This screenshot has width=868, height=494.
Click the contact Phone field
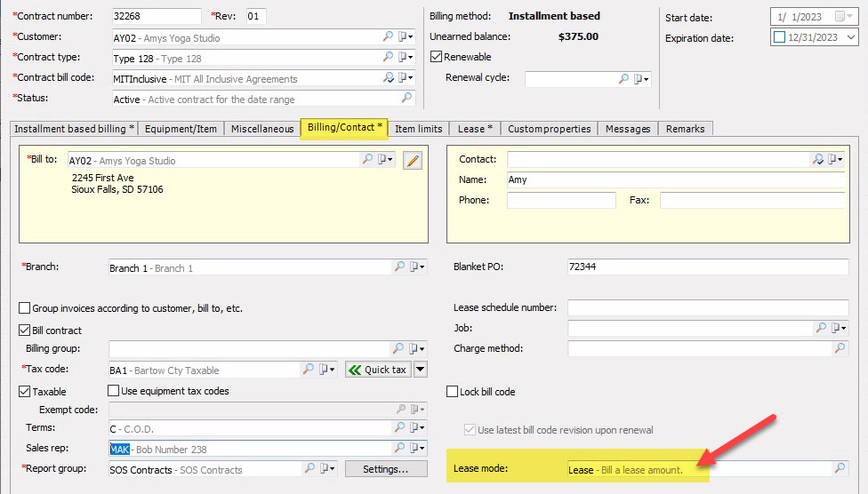tap(561, 200)
